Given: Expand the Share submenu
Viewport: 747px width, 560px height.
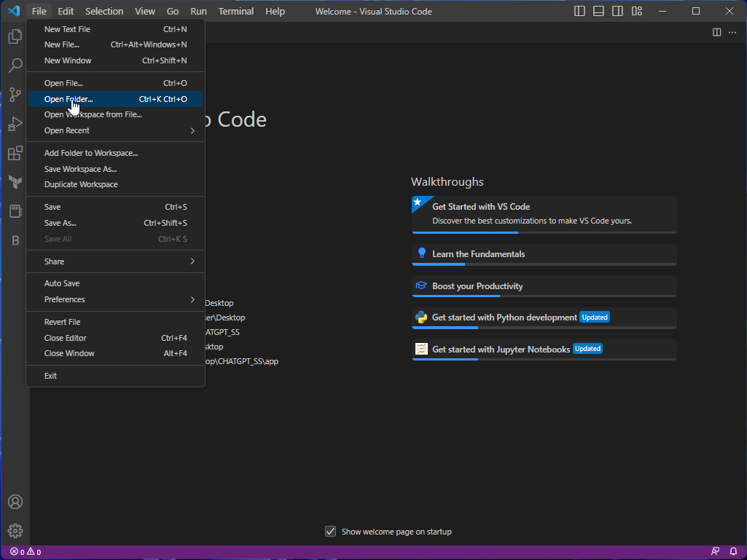Looking at the screenshot, I should (115, 261).
